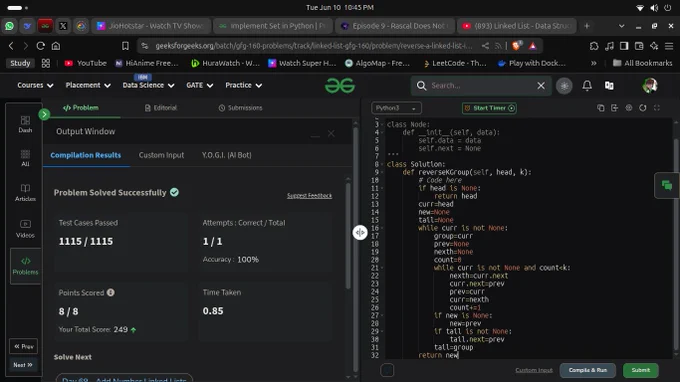Viewport: 680px width, 382px height.
Task: Navigate back in browser history
Action: pyautogui.click(x=11, y=46)
